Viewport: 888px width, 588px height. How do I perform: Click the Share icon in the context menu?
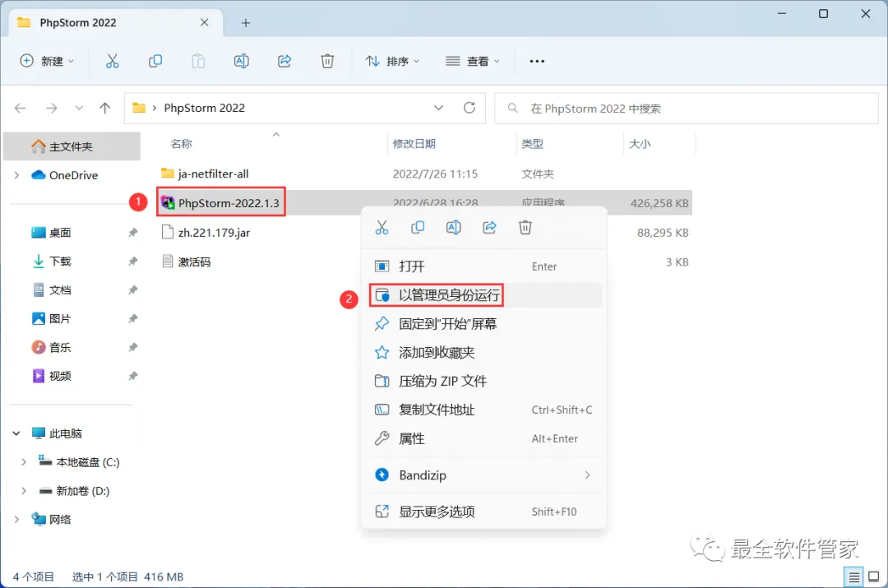[x=489, y=228]
